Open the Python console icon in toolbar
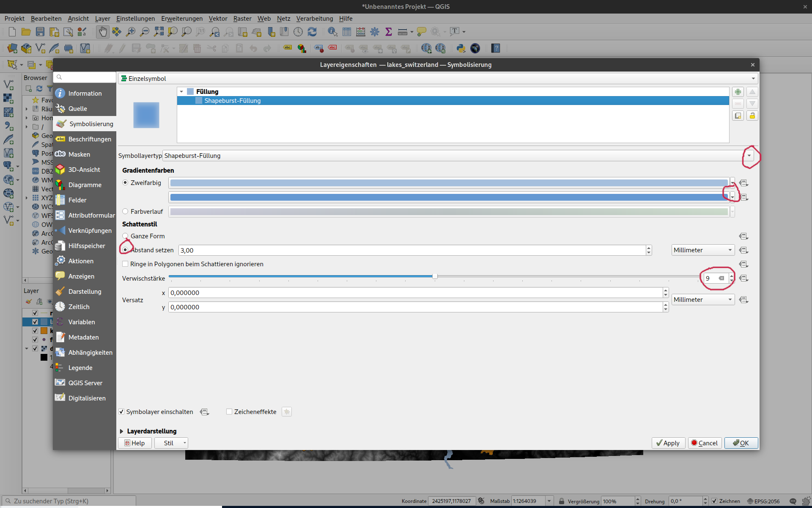Image resolution: width=812 pixels, height=508 pixels. 461,48
